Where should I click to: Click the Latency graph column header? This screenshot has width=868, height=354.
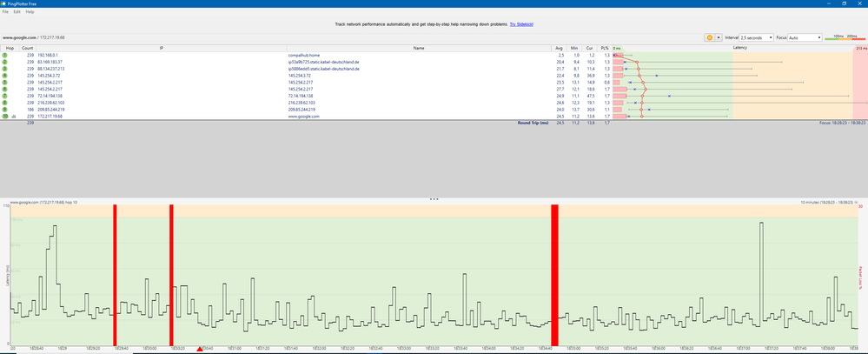coord(739,48)
